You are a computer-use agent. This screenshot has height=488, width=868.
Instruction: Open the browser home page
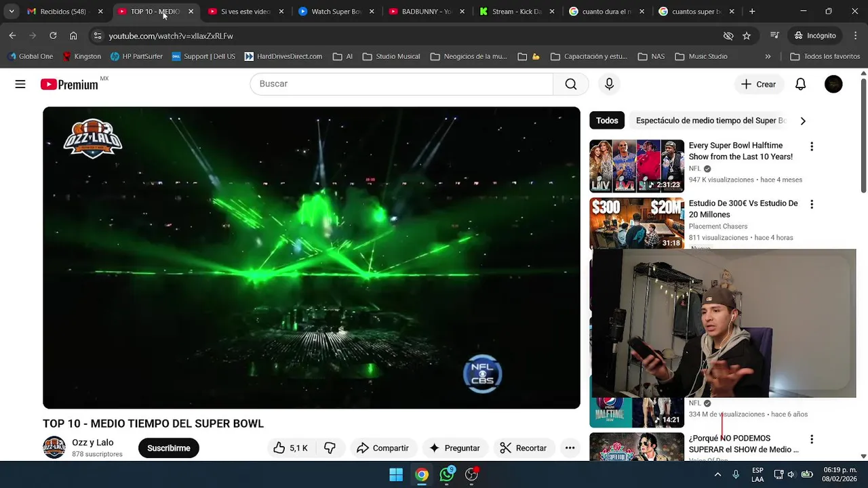point(73,35)
